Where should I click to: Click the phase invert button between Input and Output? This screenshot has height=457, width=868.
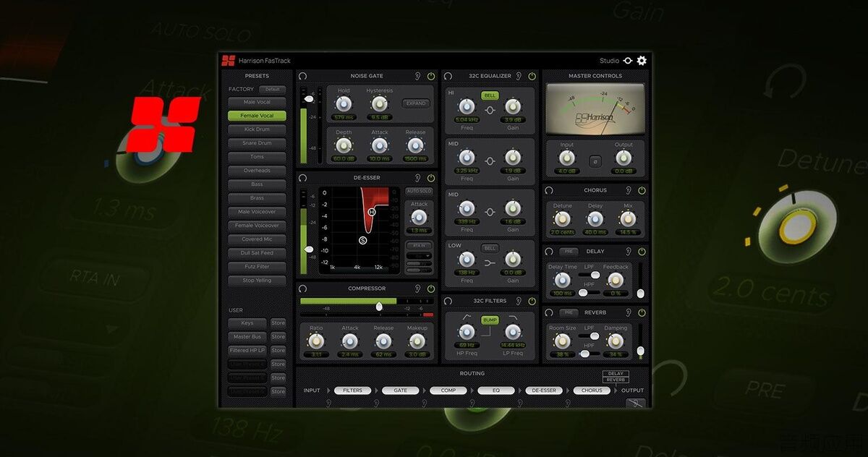click(595, 161)
